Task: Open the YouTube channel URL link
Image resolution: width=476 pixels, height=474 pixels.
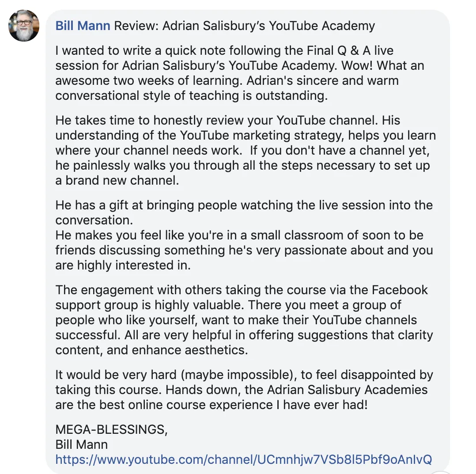Action: tap(243, 459)
